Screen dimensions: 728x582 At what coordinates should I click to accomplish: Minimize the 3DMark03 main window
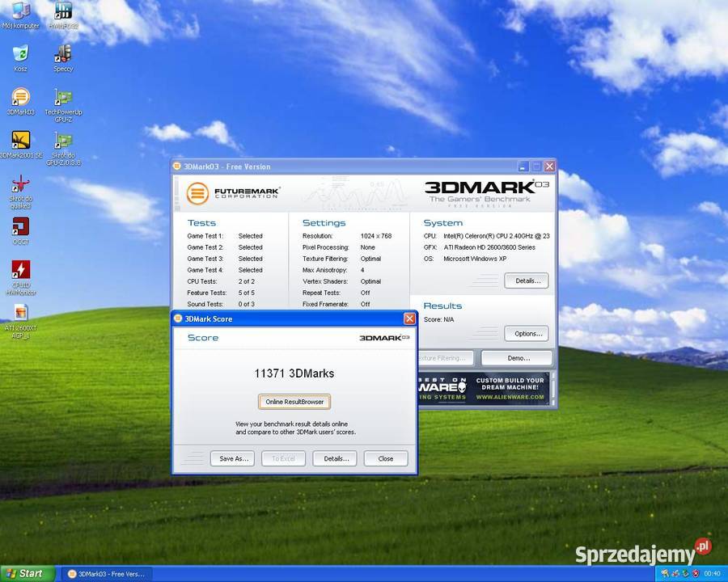click(x=523, y=167)
